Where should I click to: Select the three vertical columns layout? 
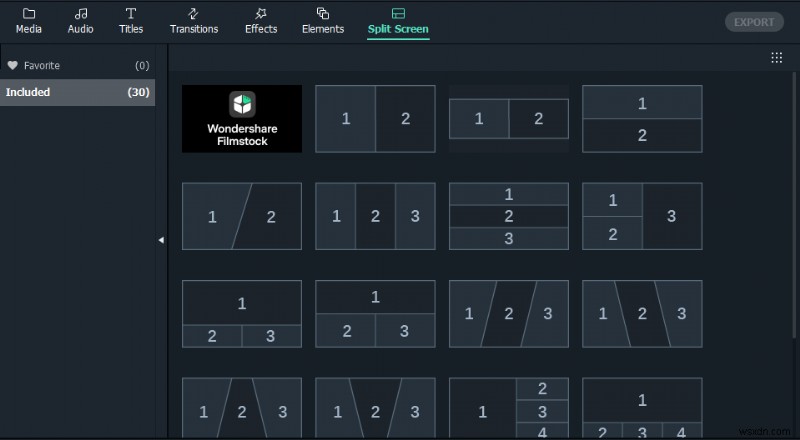375,216
